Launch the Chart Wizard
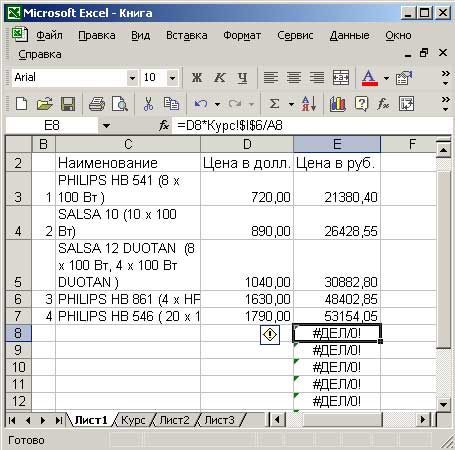This screenshot has height=450, width=455. point(338,104)
